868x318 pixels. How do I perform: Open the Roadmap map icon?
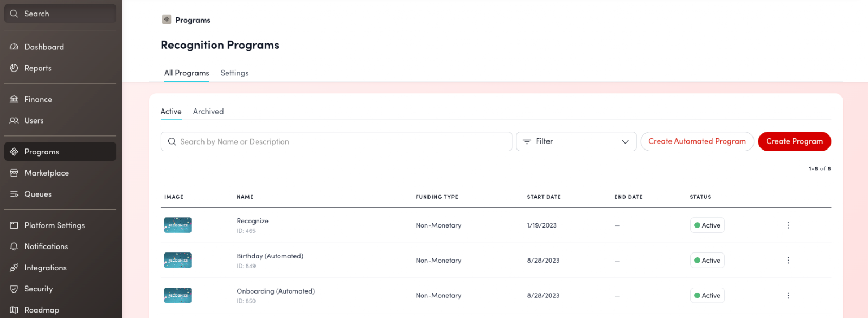[x=14, y=310]
